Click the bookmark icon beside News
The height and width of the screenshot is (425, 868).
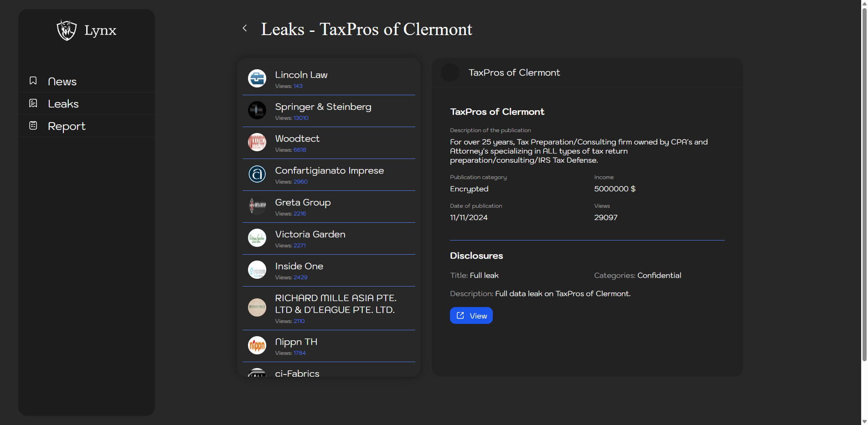(x=33, y=81)
